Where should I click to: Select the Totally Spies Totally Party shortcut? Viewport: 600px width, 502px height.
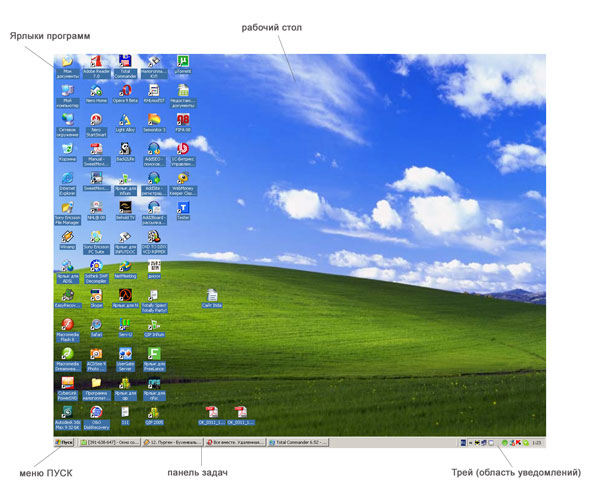tap(154, 301)
